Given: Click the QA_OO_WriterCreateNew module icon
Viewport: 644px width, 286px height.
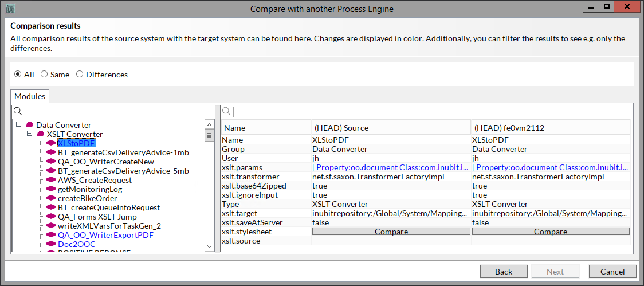Looking at the screenshot, I should [51, 162].
